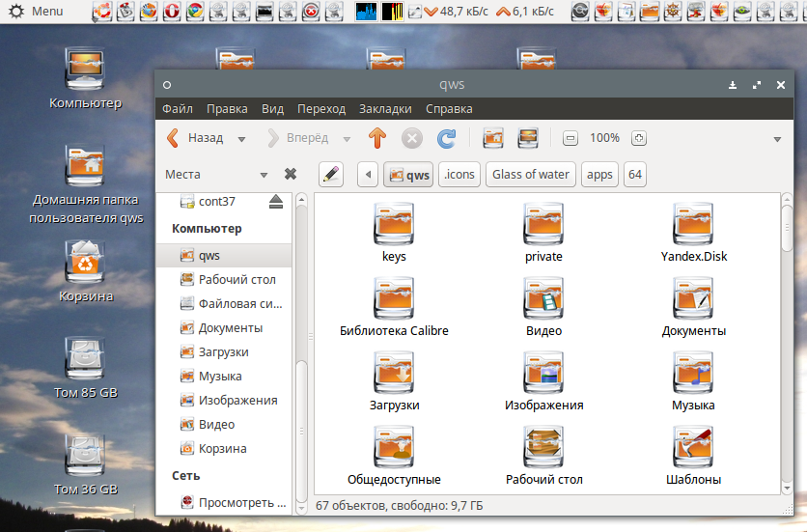Toggle location text entry with the pencil icon
Viewport: 807px width, 532px height.
point(331,175)
